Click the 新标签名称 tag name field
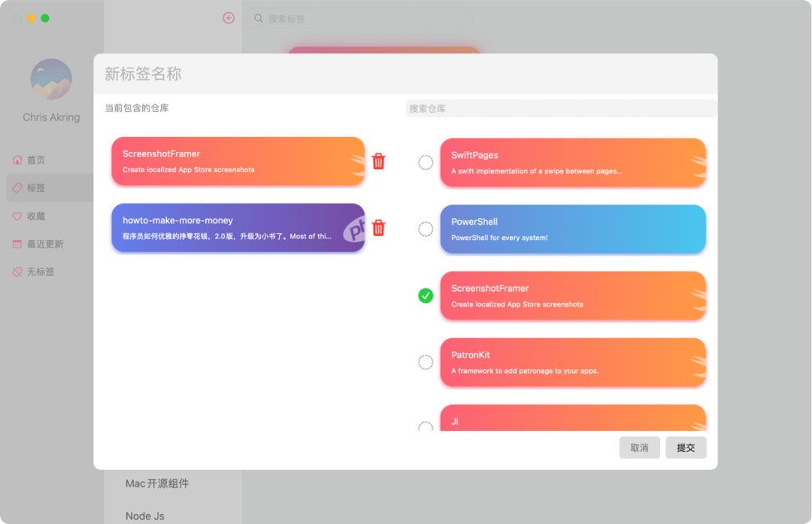 (x=405, y=74)
